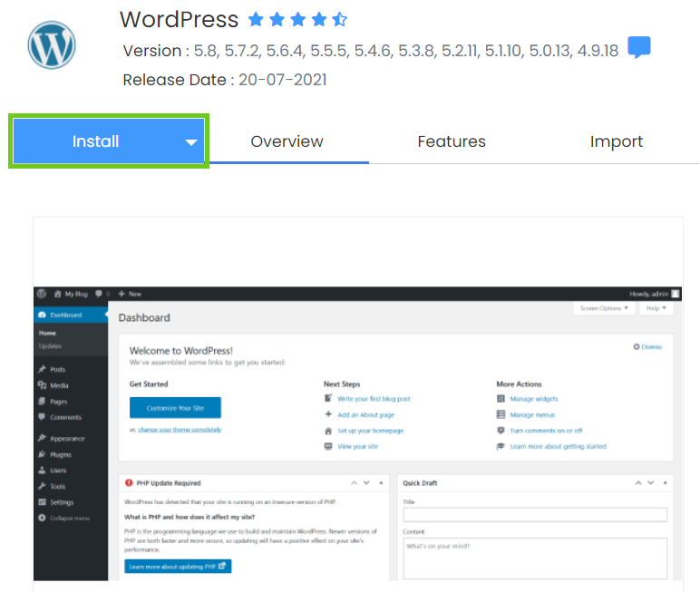The width and height of the screenshot is (700, 592).
Task: Open Users in the dashboard sidebar
Action: tap(57, 471)
